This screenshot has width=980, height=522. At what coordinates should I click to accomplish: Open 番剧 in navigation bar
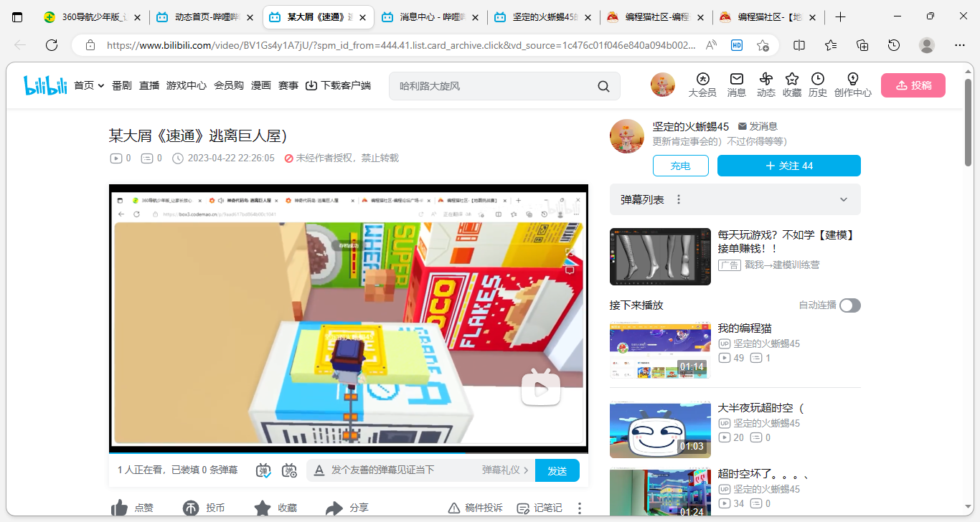[x=122, y=85]
